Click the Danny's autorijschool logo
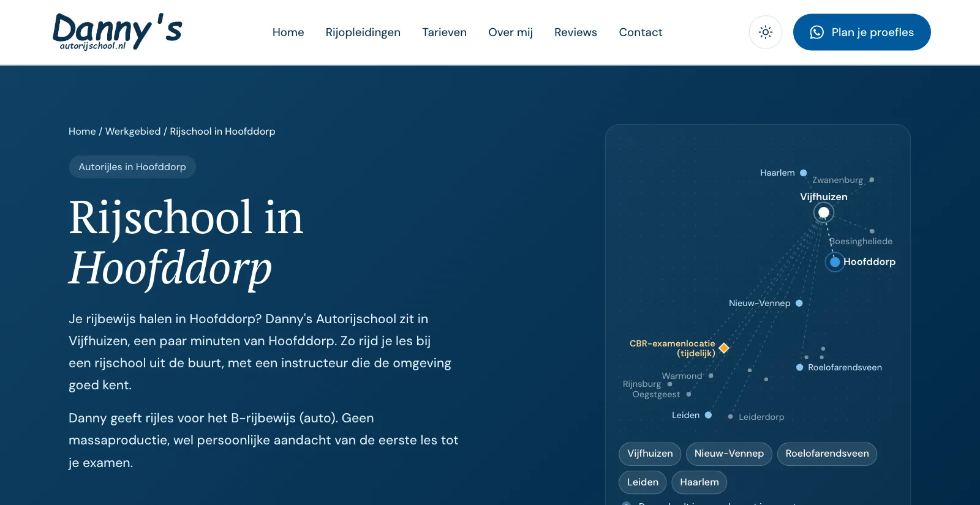This screenshot has height=505, width=980. coord(118,32)
